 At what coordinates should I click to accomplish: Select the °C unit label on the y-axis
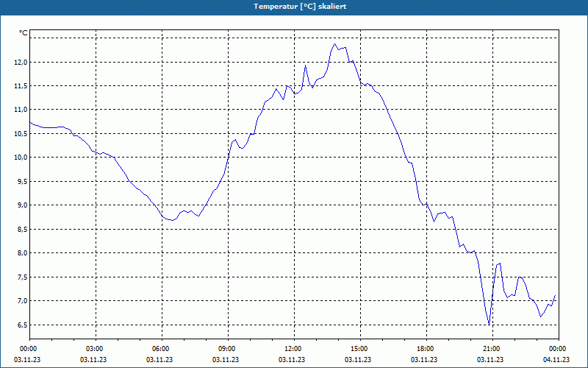tap(24, 33)
